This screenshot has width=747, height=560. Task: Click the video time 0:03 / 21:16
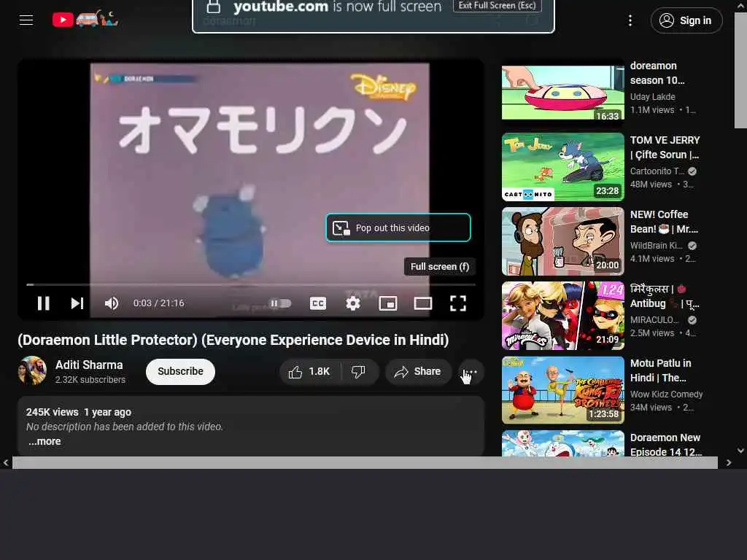click(158, 303)
